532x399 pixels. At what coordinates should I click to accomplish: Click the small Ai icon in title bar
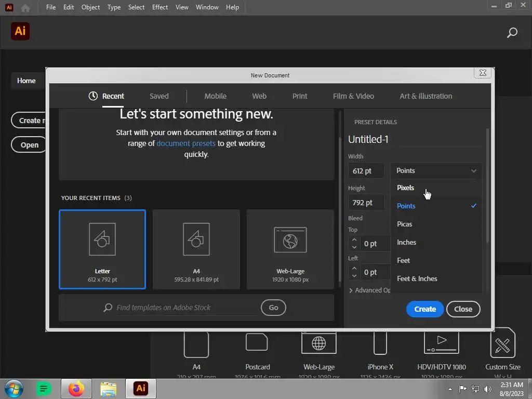click(x=9, y=7)
